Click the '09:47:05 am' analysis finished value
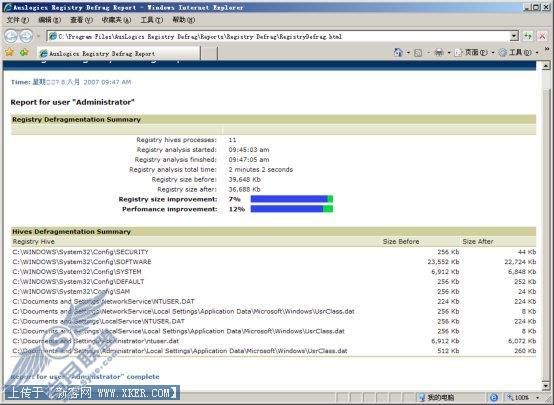The height and width of the screenshot is (405, 554). 249,160
